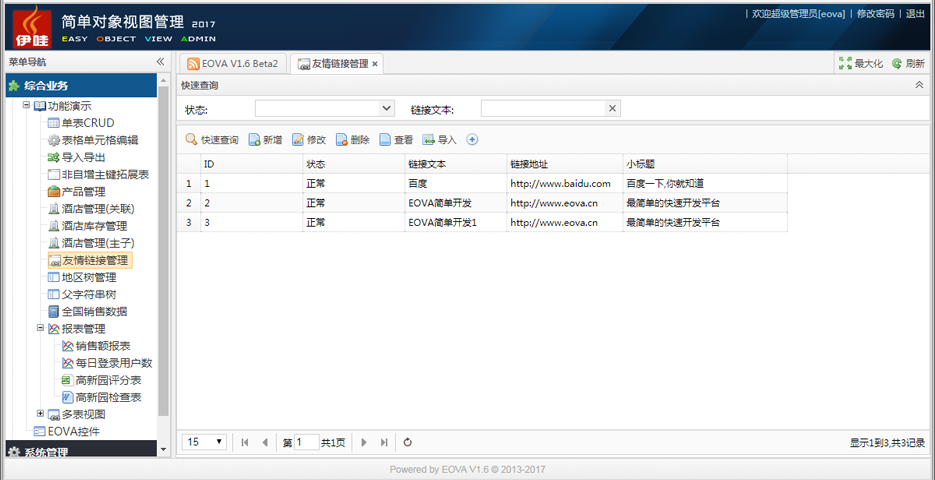Image resolution: width=935 pixels, height=480 pixels.
Task: Expand the 多表视图 tree node
Action: click(x=41, y=413)
